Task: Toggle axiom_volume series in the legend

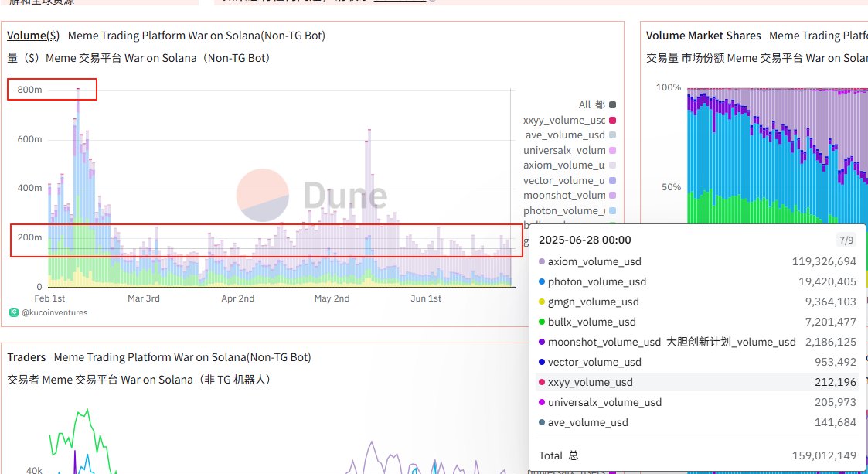Action: tap(570, 165)
